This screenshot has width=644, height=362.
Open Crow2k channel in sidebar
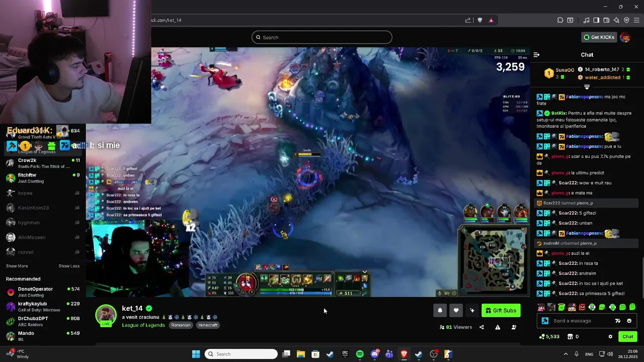(43, 163)
